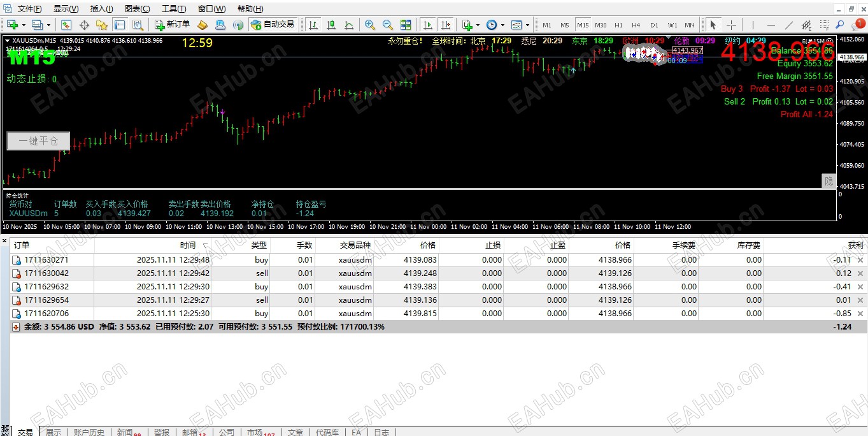Switch to line chart display
This screenshot has height=436, width=868.
(349, 25)
